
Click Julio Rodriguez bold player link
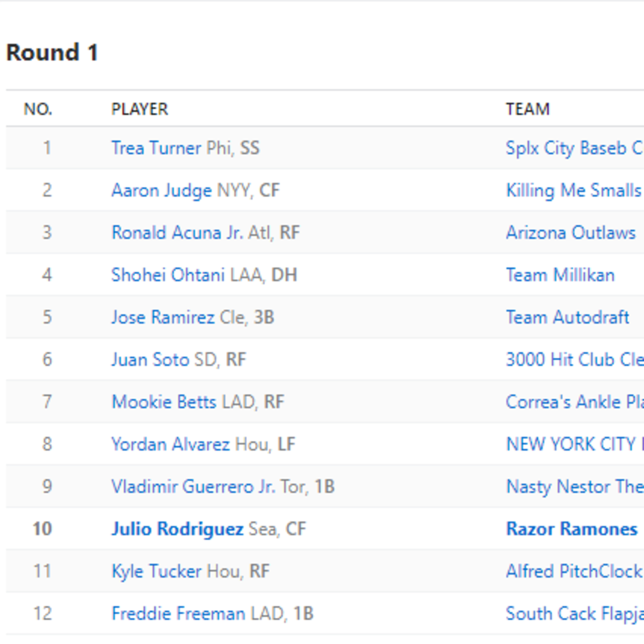pos(177,529)
